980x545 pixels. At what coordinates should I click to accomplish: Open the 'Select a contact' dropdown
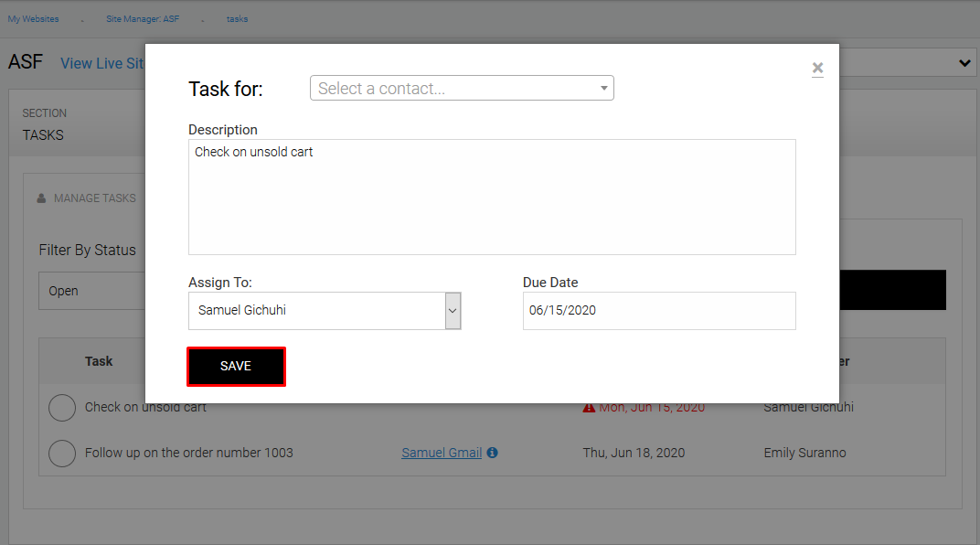click(x=462, y=89)
